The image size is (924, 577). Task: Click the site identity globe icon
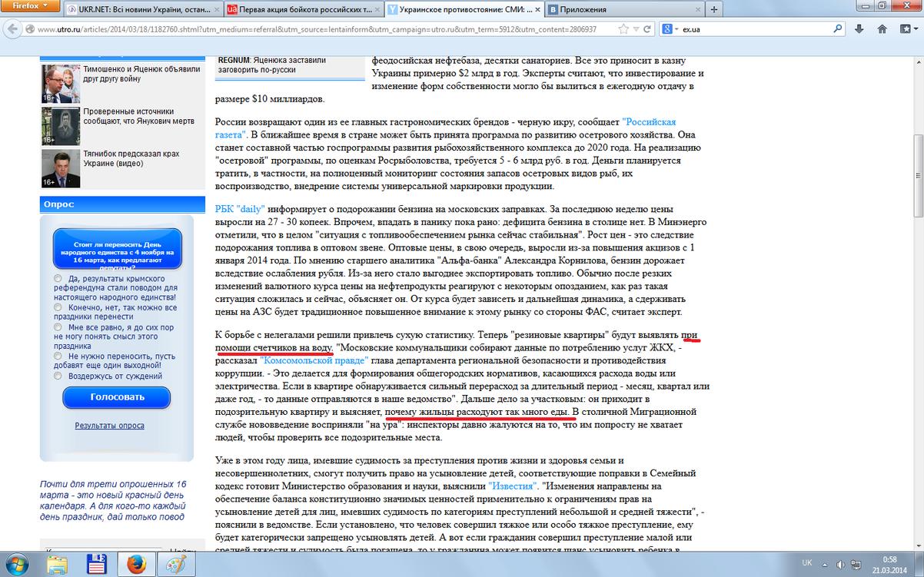pyautogui.click(x=32, y=29)
